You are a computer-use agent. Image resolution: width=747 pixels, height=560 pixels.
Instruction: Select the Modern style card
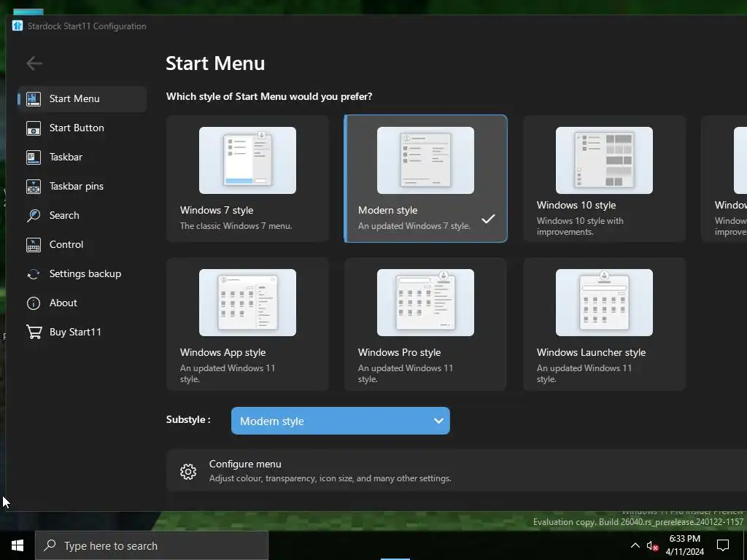(425, 179)
